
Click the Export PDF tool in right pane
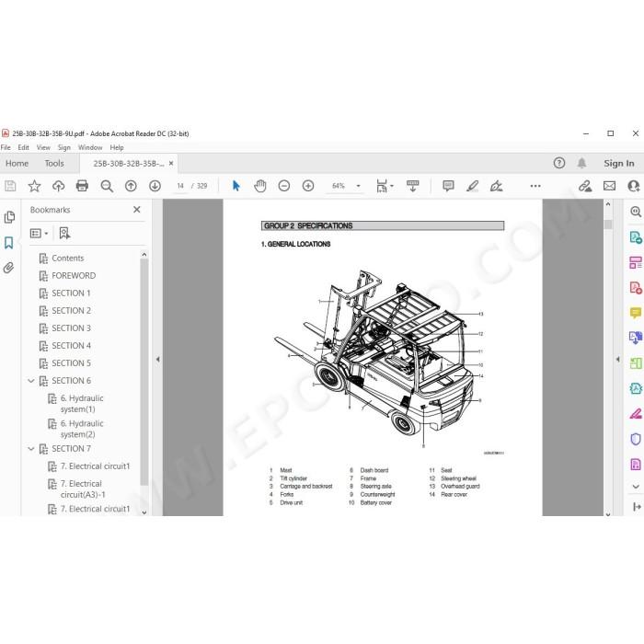(x=636, y=237)
